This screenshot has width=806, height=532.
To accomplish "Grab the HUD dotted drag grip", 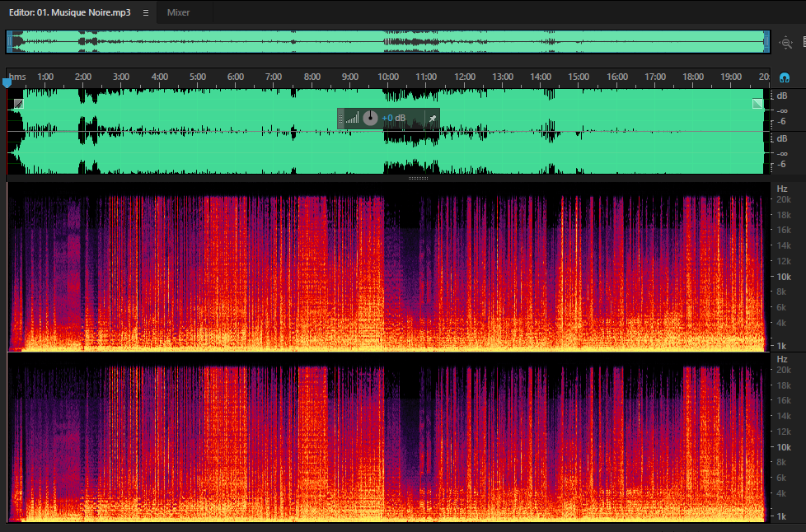I will [340, 119].
